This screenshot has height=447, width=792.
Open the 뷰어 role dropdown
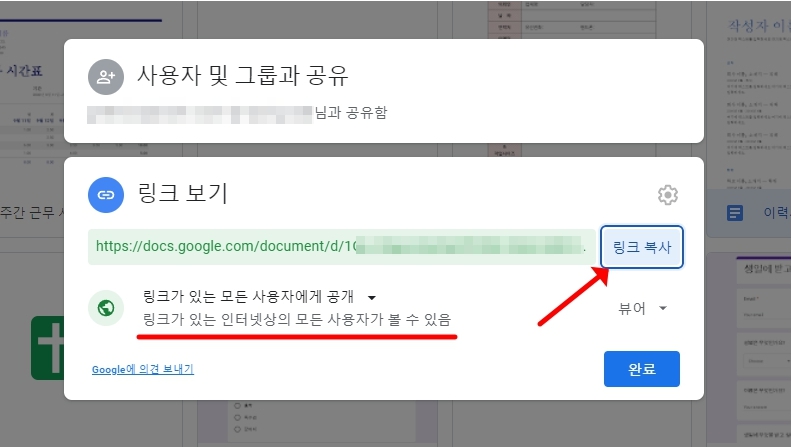642,308
